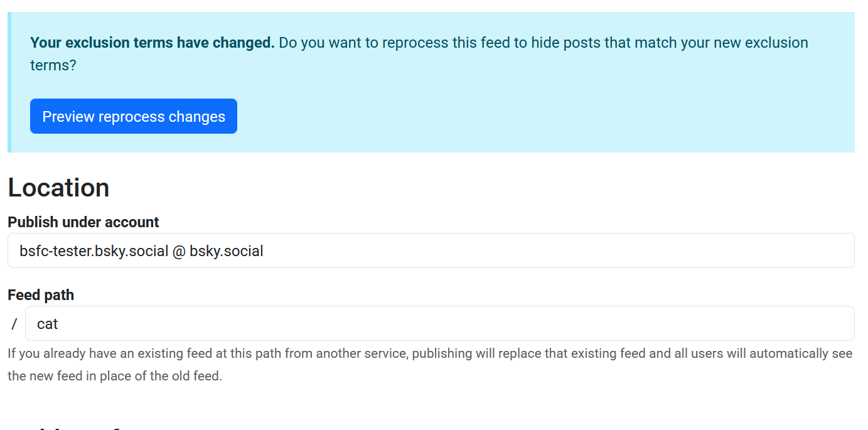
Task: Click bsfc-tester.bsky.social in the account field
Action: pos(94,251)
